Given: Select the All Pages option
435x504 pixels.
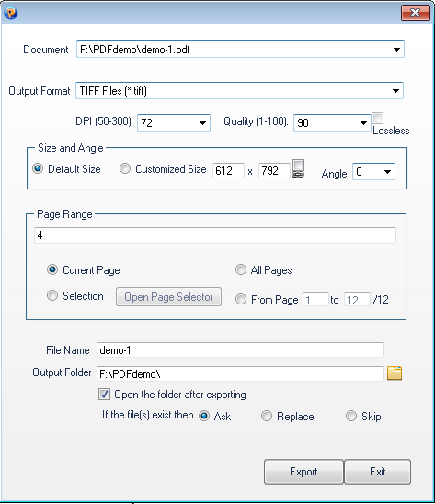Looking at the screenshot, I should [x=240, y=269].
